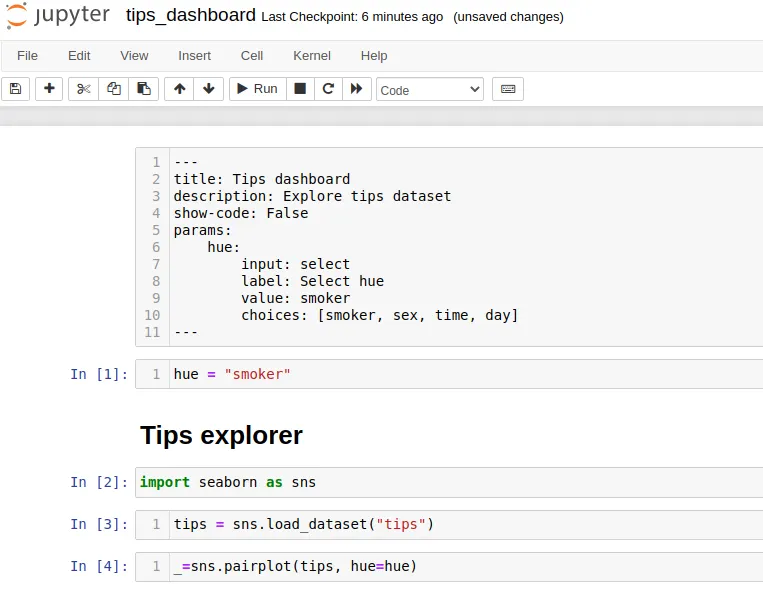Open the Insert menu
Image resolution: width=763 pixels, height=591 pixels.
point(195,56)
